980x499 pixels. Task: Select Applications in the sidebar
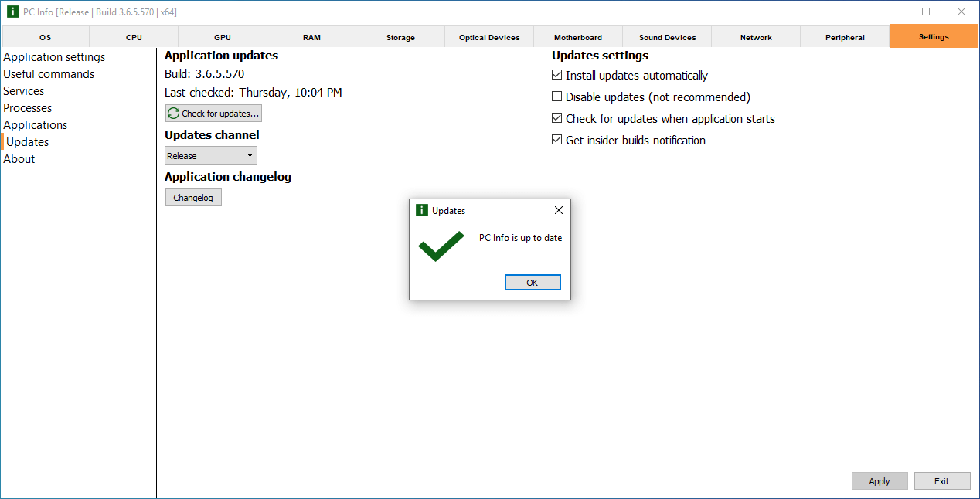(36, 125)
